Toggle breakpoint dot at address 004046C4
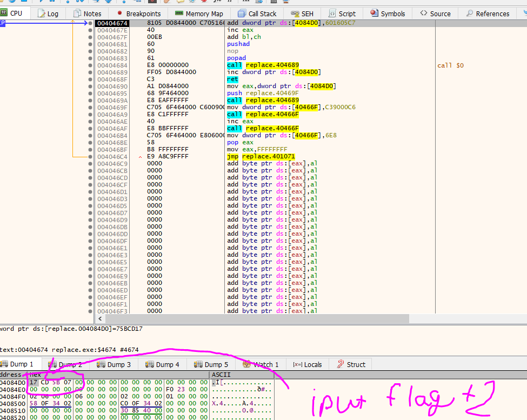Viewport: 527px width, 420px height. (x=90, y=157)
